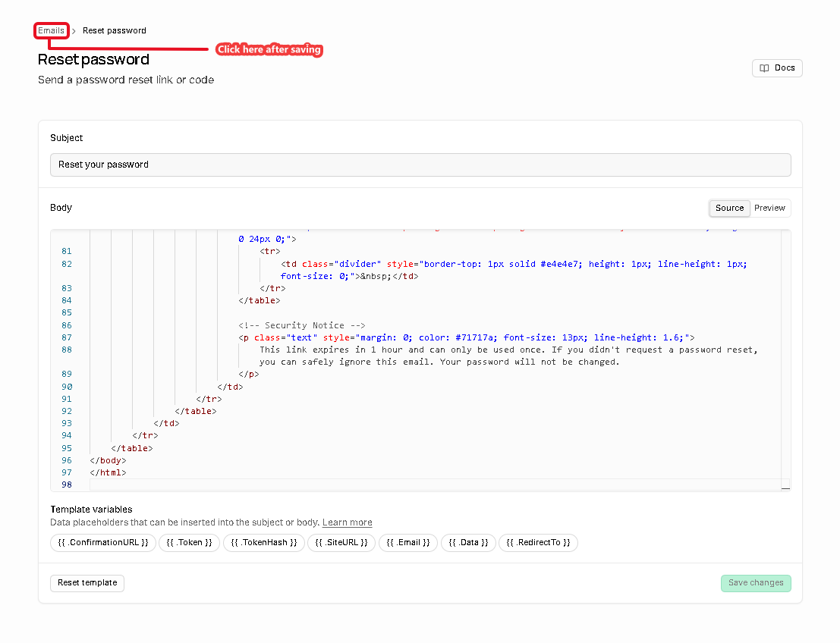
Task: Switch to the Source tab
Action: 729,208
